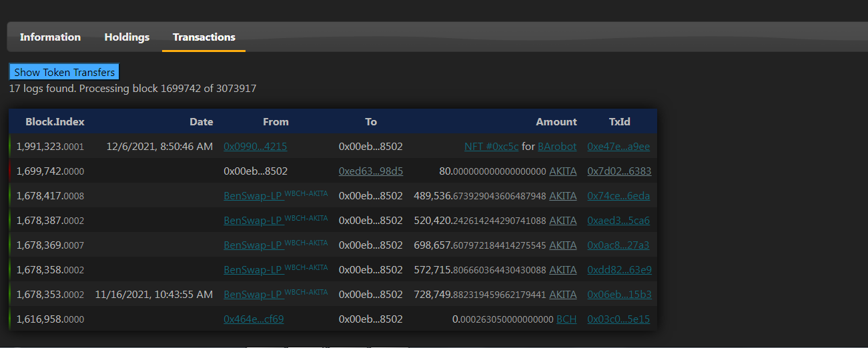Click AKITA link in the 80.000 amount row
868x348 pixels.
click(x=563, y=171)
